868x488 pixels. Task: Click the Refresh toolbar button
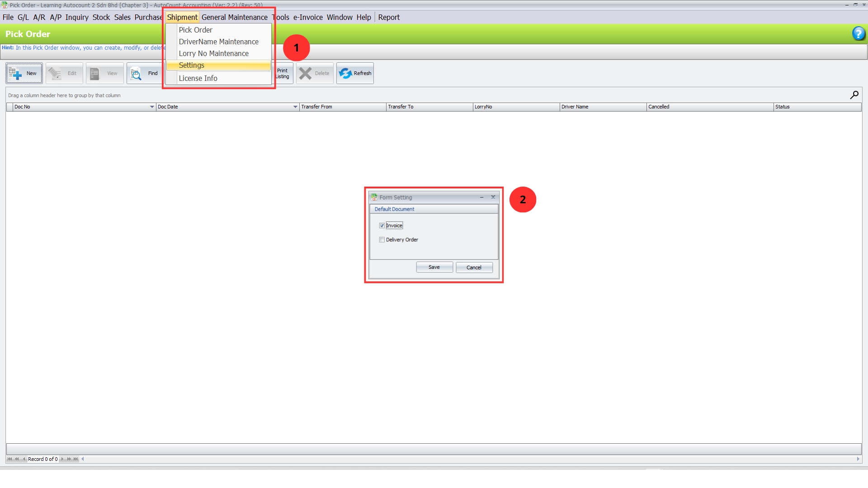point(355,73)
